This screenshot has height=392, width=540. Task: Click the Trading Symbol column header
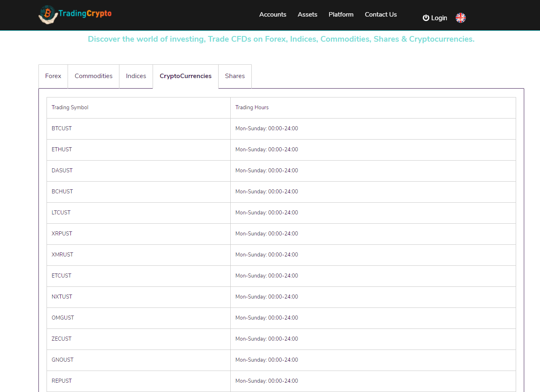[70, 108]
